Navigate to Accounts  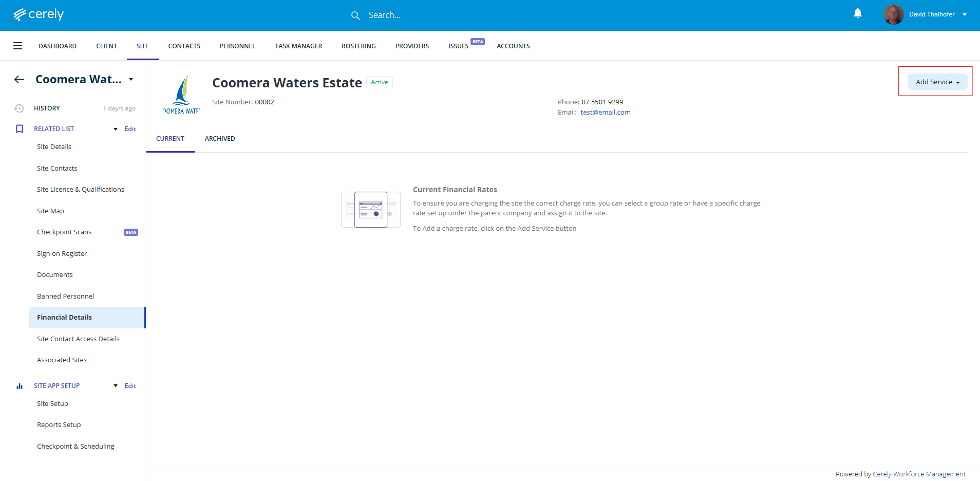tap(513, 46)
